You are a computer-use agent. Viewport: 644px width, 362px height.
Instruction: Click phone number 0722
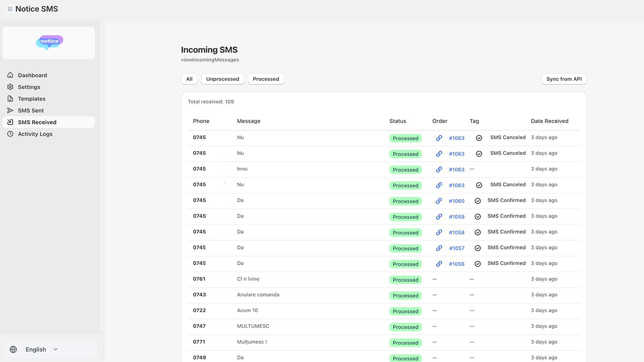click(199, 311)
